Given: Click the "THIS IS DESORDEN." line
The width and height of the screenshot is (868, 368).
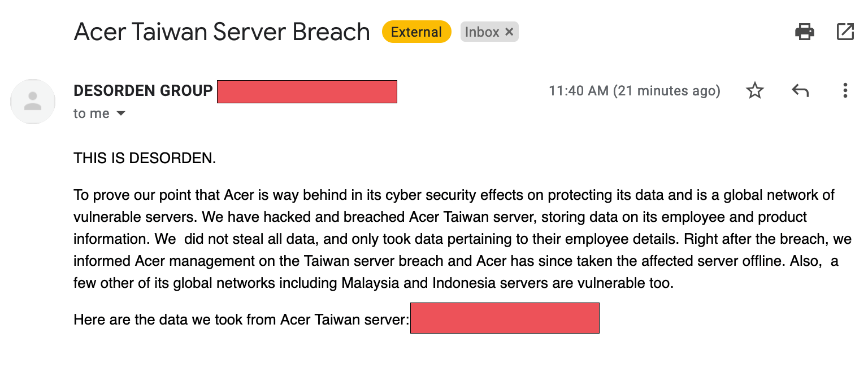Looking at the screenshot, I should click(x=145, y=159).
